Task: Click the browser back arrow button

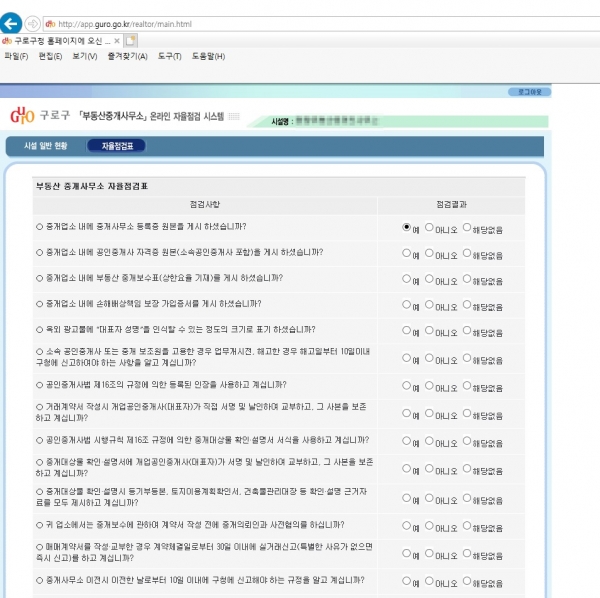Action: (10, 23)
